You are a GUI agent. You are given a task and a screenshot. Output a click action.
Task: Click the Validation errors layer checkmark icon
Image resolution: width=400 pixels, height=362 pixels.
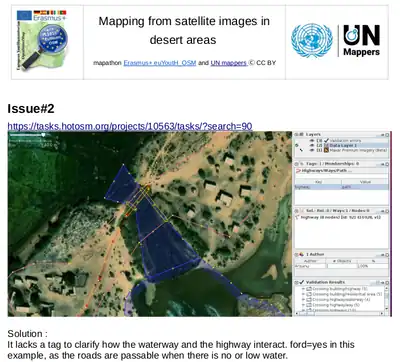click(x=326, y=140)
